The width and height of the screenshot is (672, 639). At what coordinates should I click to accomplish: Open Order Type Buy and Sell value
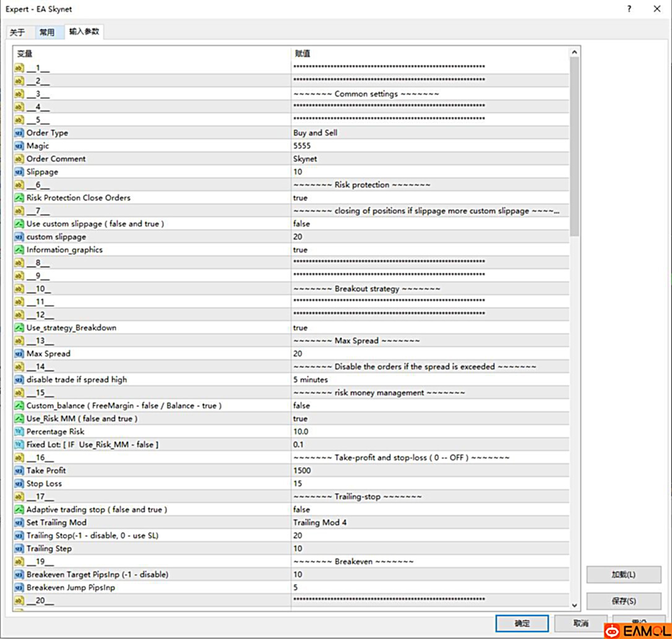[315, 133]
